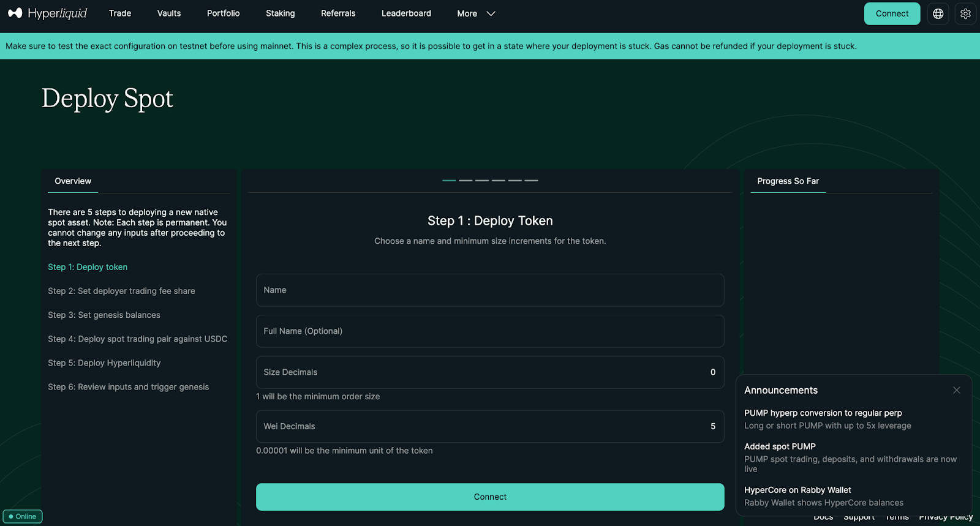The height and width of the screenshot is (526, 980).
Task: Click the first step progress dash
Action: 449,181
